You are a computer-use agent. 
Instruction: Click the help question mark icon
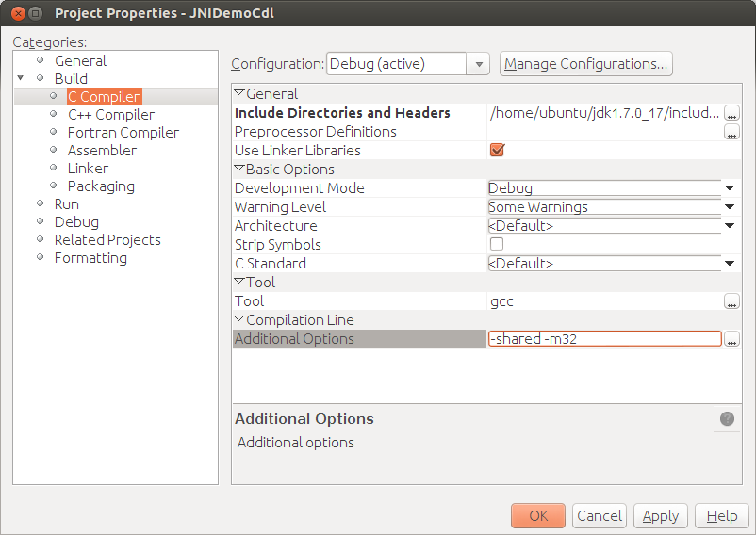[727, 419]
